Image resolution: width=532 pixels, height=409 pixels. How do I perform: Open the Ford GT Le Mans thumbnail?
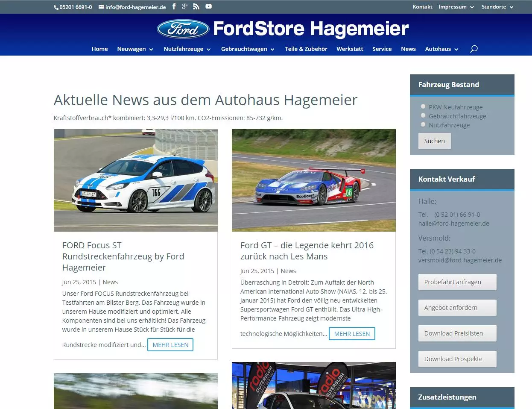(314, 180)
